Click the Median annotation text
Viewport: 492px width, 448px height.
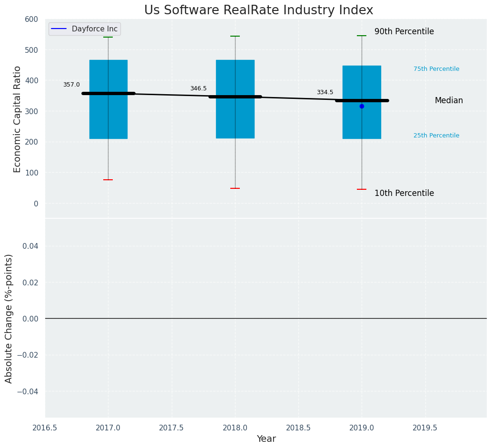pyautogui.click(x=449, y=100)
